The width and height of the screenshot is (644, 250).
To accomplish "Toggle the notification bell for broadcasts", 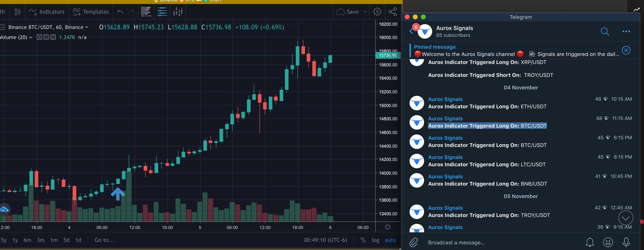I will point(590,242).
